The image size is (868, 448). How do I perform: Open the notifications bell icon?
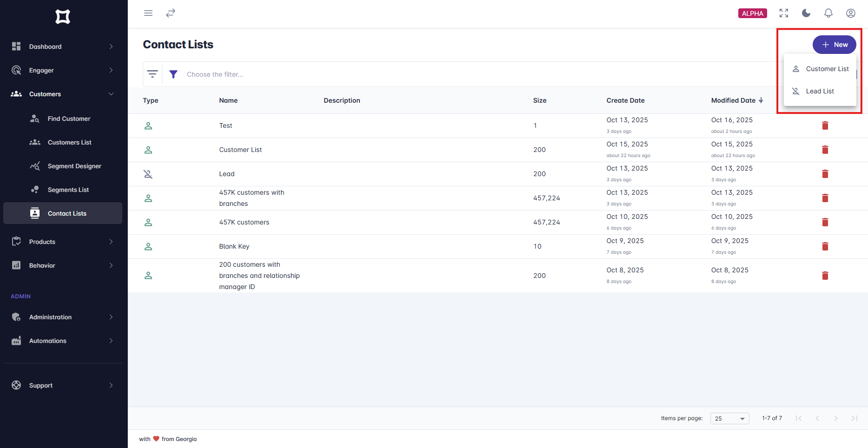pyautogui.click(x=828, y=13)
